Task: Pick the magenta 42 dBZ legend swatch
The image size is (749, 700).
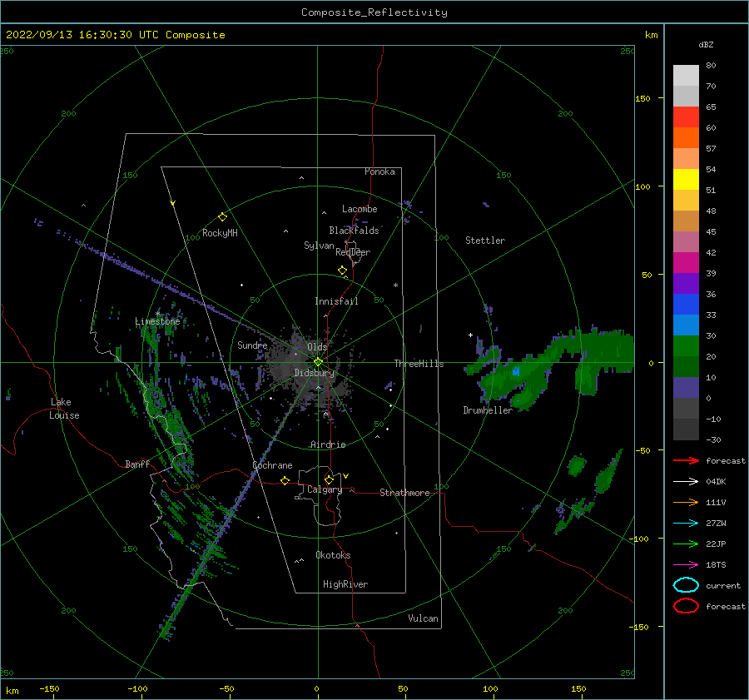Action: pyautogui.click(x=686, y=263)
